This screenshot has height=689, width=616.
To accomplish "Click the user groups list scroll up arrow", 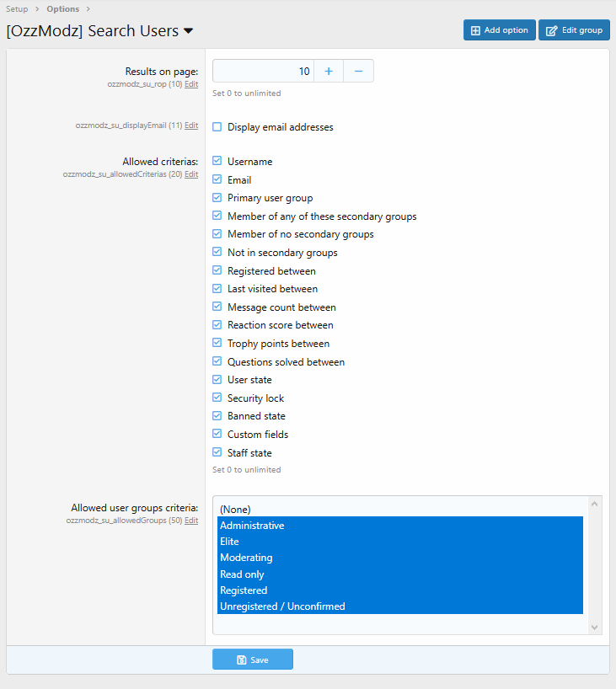I will (594, 504).
